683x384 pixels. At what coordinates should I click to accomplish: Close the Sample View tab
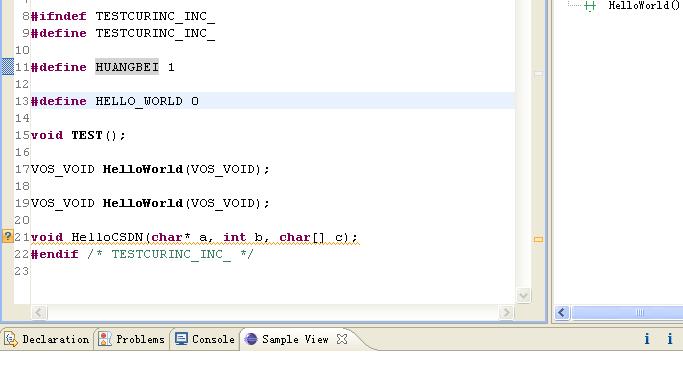tap(342, 339)
